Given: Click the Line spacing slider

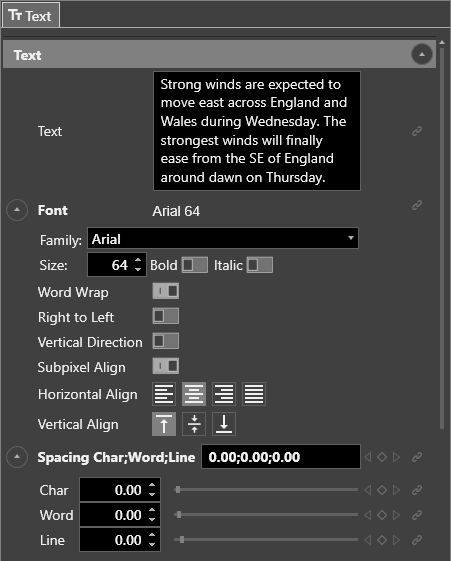Looking at the screenshot, I should (266, 540).
